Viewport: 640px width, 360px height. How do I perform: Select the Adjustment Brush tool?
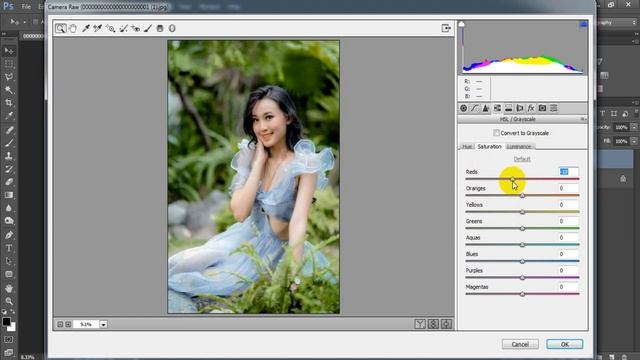(x=148, y=28)
